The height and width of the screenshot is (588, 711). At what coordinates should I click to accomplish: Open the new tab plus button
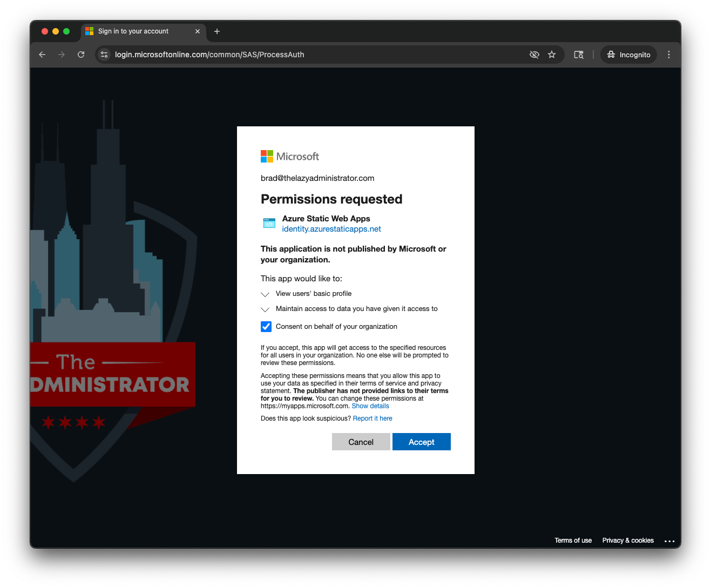coord(217,31)
